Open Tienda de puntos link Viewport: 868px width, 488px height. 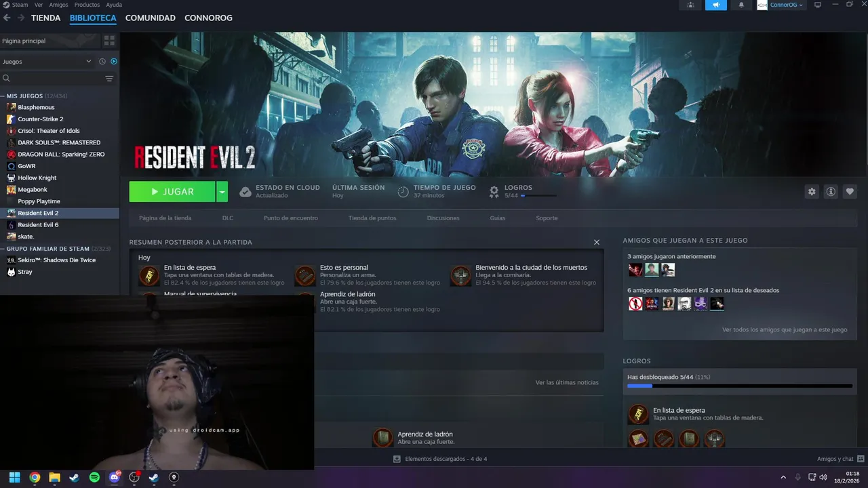coord(372,218)
